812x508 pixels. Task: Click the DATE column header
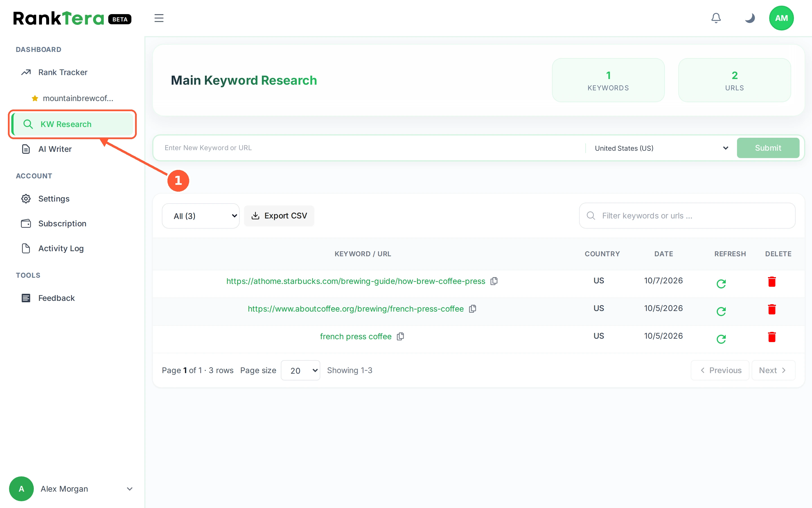coord(663,254)
